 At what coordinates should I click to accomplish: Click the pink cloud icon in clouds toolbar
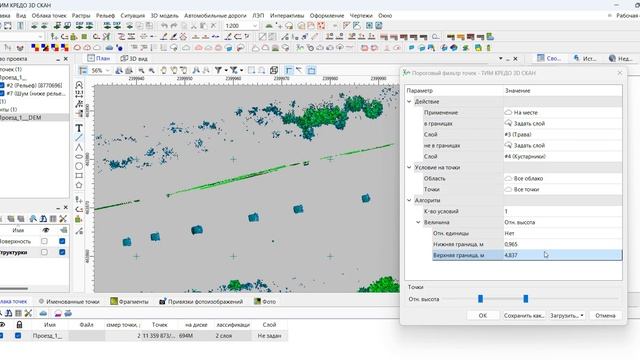click(58, 313)
